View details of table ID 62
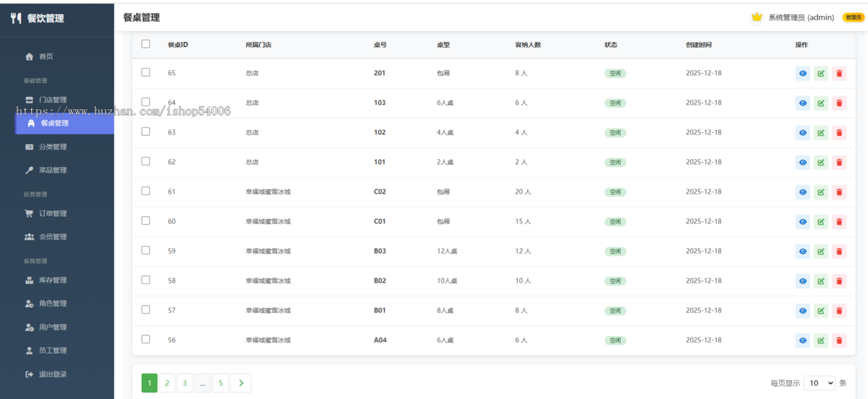868x399 pixels. coord(802,162)
